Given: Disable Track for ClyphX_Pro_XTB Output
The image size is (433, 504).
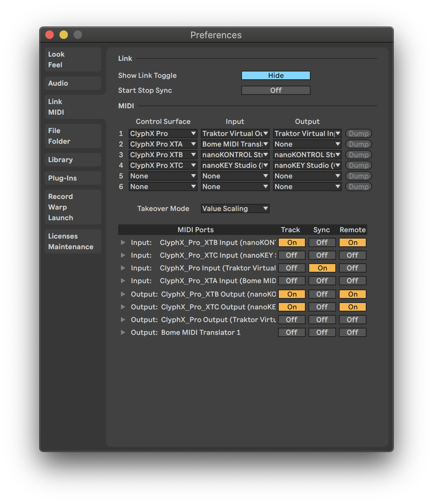Looking at the screenshot, I should (292, 294).
